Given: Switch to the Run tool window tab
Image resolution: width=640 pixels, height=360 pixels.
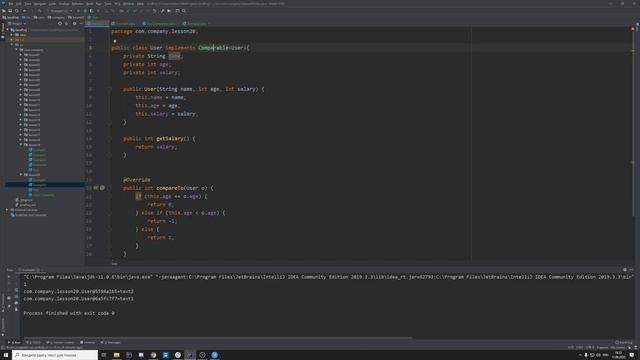Looking at the screenshot, I should [14, 342].
